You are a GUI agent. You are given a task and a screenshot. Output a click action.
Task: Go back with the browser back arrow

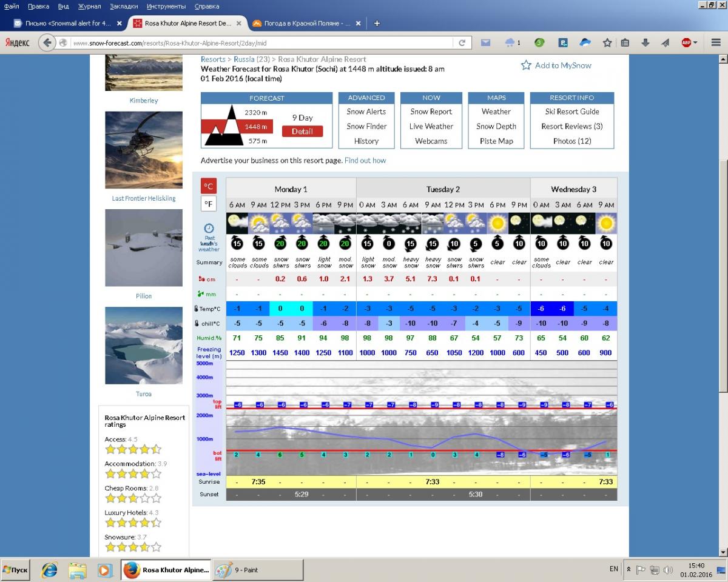47,43
